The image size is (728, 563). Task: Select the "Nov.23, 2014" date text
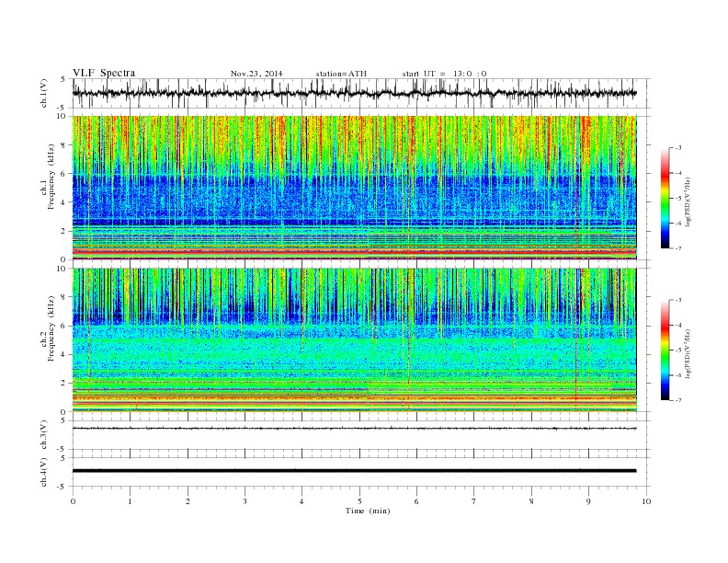pyautogui.click(x=256, y=74)
